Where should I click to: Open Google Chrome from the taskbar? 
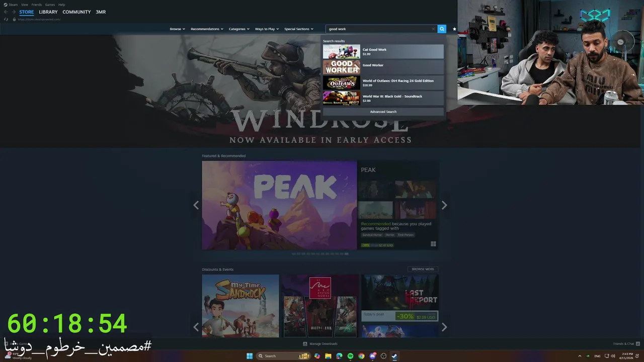point(361,356)
